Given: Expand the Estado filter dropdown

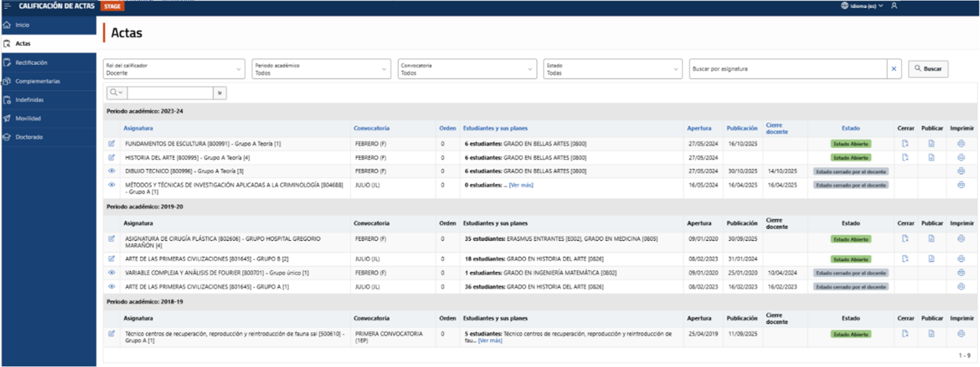Looking at the screenshot, I should 613,69.
